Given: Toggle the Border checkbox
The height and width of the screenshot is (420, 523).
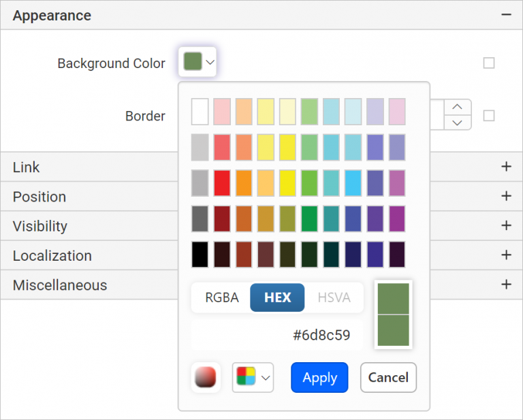Looking at the screenshot, I should pos(489,116).
